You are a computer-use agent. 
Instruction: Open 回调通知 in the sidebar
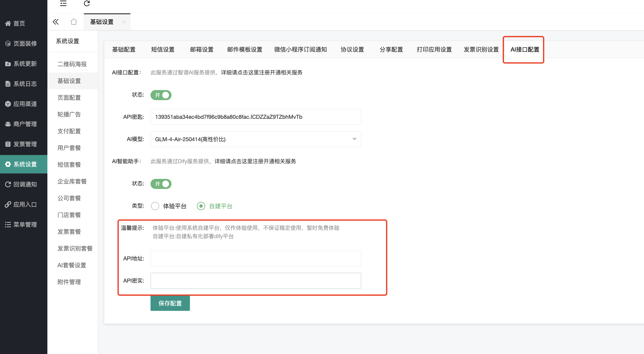(x=25, y=184)
